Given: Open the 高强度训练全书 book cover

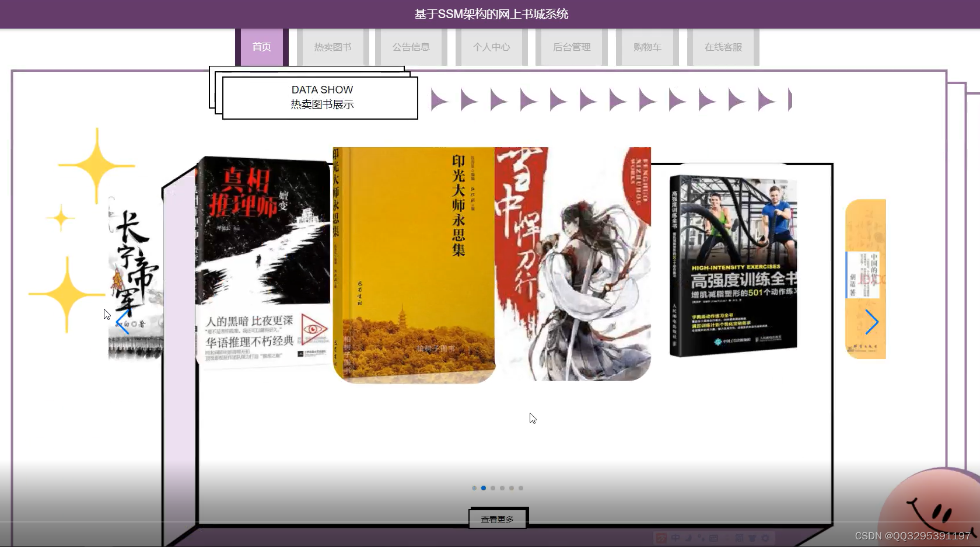Looking at the screenshot, I should [733, 266].
